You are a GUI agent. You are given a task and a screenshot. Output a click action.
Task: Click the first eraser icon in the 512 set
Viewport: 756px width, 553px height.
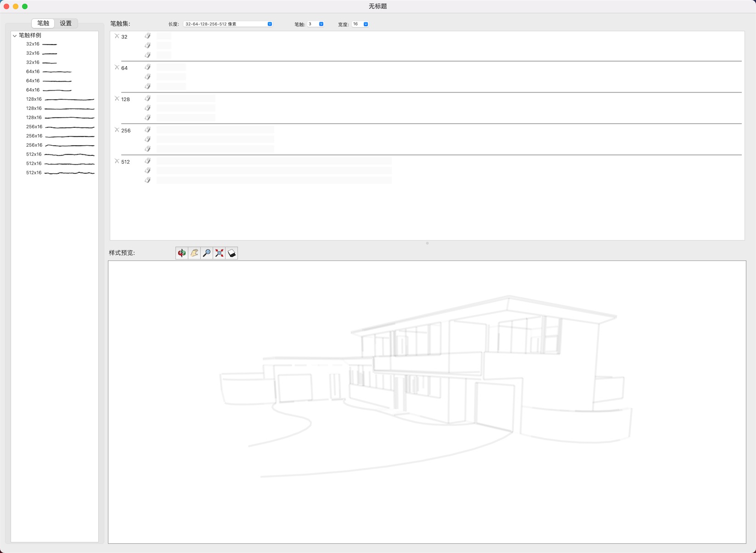pos(147,160)
